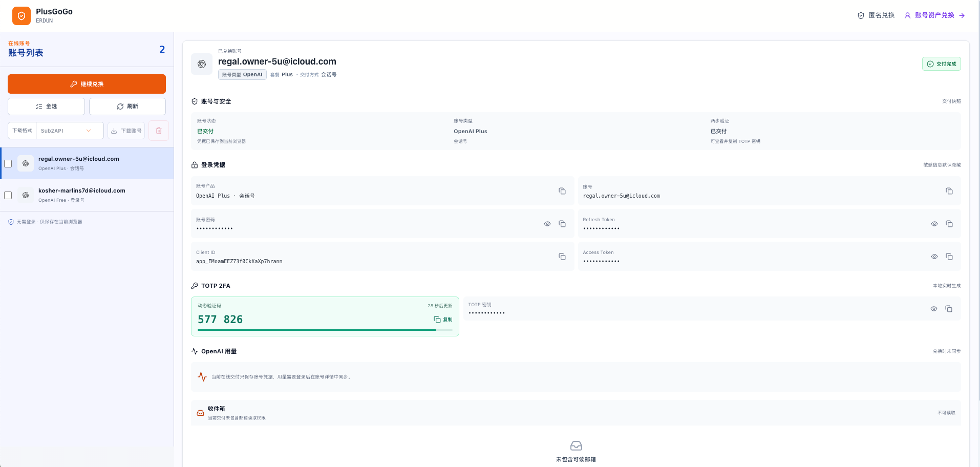Click the regal.owner-5u@icloud.com page title
The height and width of the screenshot is (467, 980).
[277, 61]
